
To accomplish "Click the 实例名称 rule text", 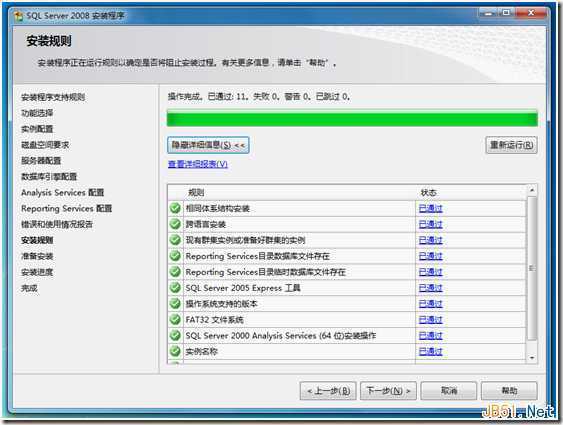I will coord(201,351).
